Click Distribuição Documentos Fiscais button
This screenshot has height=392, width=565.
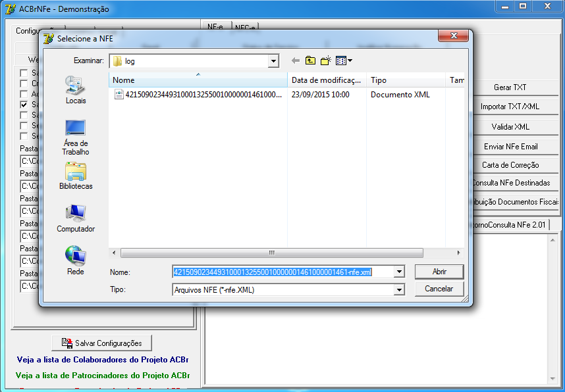tap(515, 202)
